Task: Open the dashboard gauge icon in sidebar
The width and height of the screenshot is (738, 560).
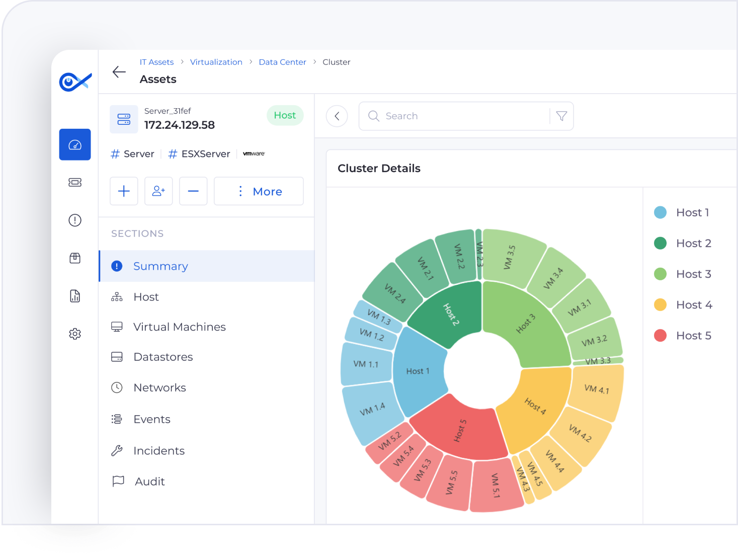Action: click(75, 144)
